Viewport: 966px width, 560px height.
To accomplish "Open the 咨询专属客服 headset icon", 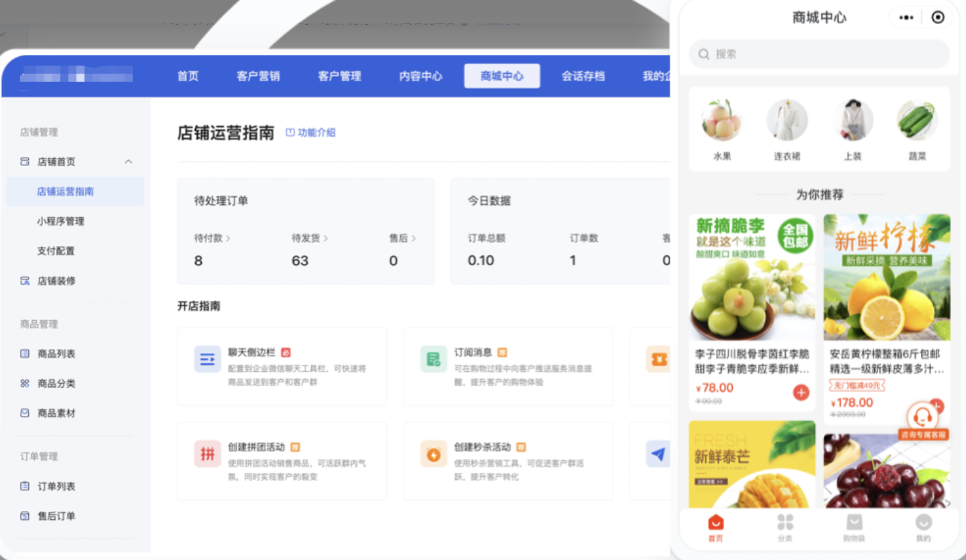I will coord(923,417).
